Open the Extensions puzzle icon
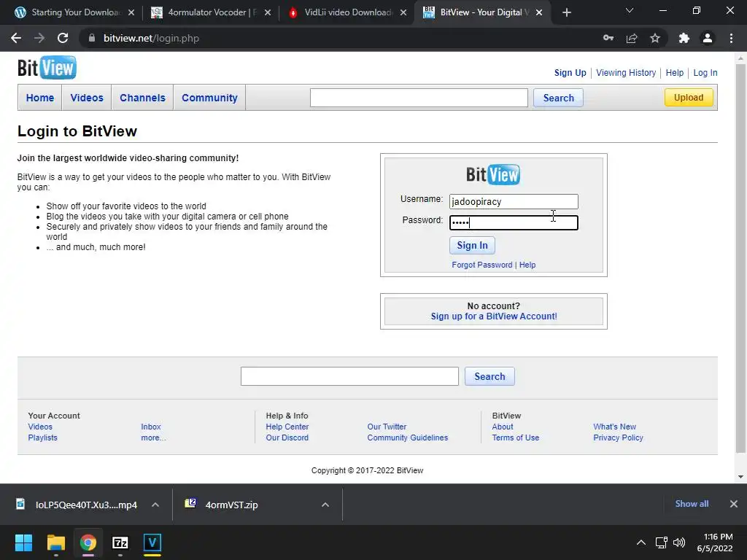The height and width of the screenshot is (560, 747). point(684,38)
